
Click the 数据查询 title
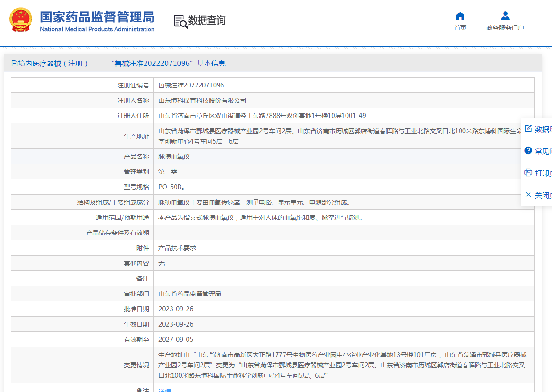206,21
